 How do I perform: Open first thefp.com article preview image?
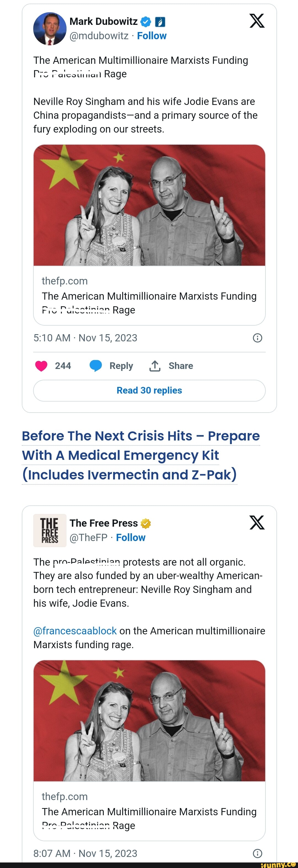tap(149, 205)
